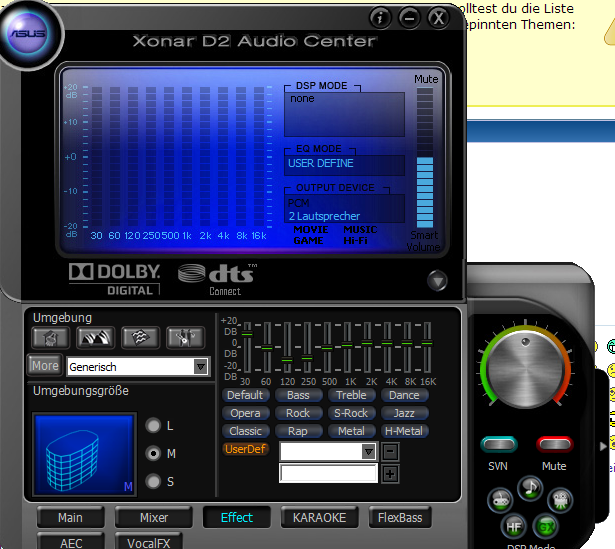Apply the Bass equalizer preset
Screen dimensions: 615x549
tap(298, 395)
